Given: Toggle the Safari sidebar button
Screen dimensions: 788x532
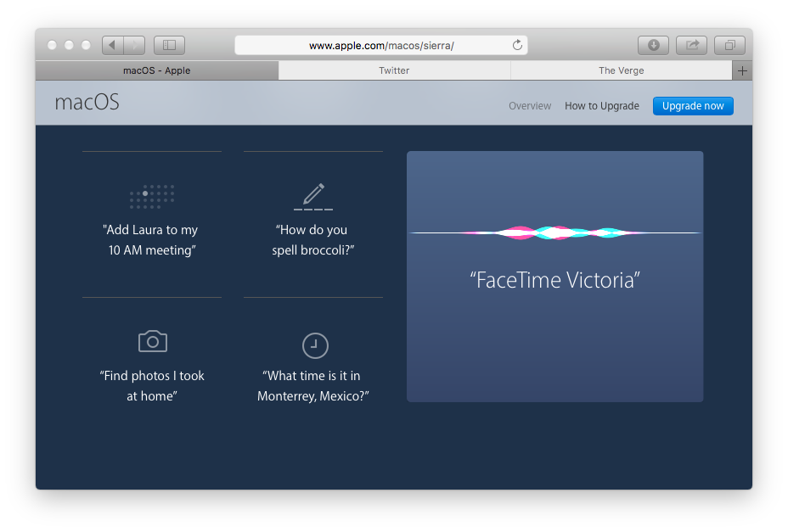Looking at the screenshot, I should pos(169,45).
